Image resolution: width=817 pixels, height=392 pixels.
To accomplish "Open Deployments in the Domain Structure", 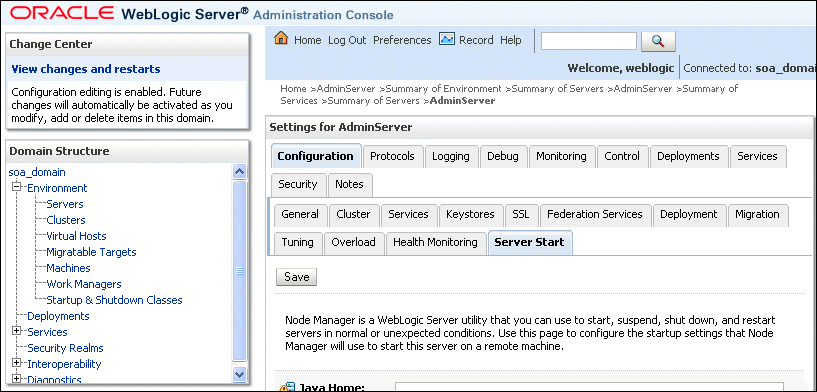I will [58, 316].
